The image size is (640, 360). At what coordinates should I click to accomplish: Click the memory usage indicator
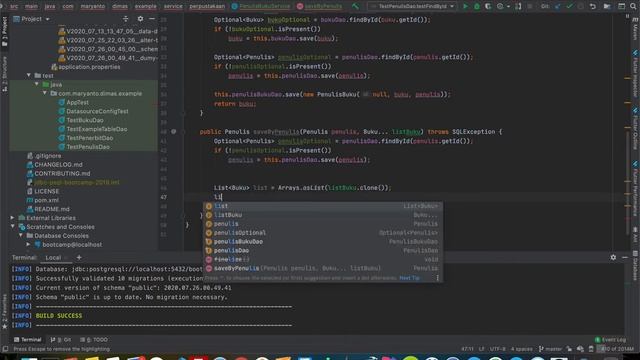pyautogui.click(x=616, y=349)
